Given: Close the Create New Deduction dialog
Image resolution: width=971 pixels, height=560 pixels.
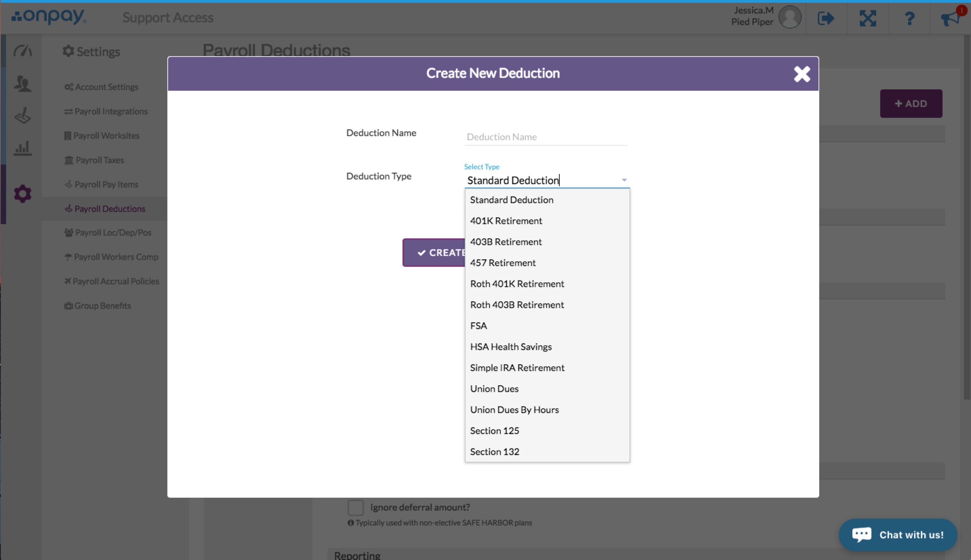Looking at the screenshot, I should [x=802, y=74].
